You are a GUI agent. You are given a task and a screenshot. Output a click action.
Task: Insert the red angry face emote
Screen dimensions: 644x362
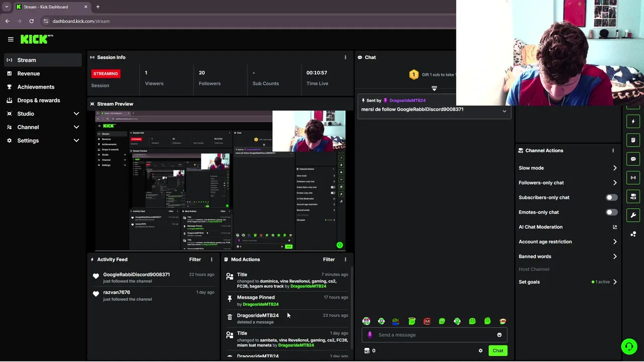pyautogui.click(x=427, y=321)
